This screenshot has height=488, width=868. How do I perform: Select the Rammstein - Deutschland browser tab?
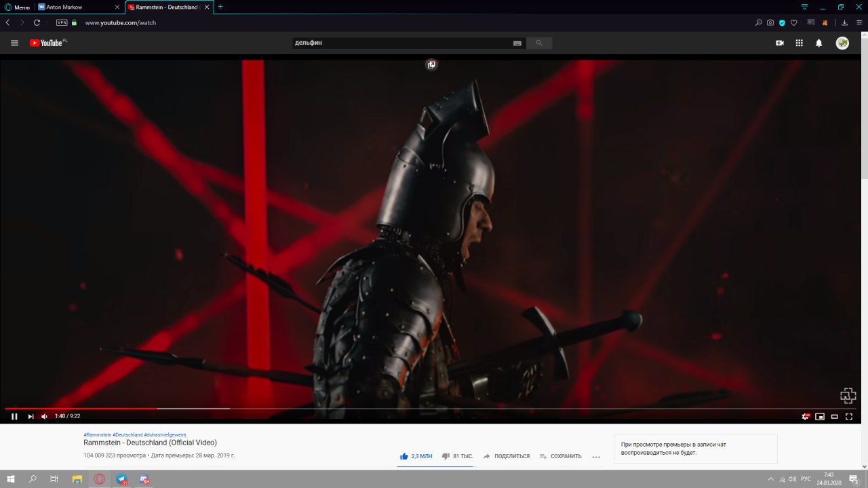coord(169,7)
